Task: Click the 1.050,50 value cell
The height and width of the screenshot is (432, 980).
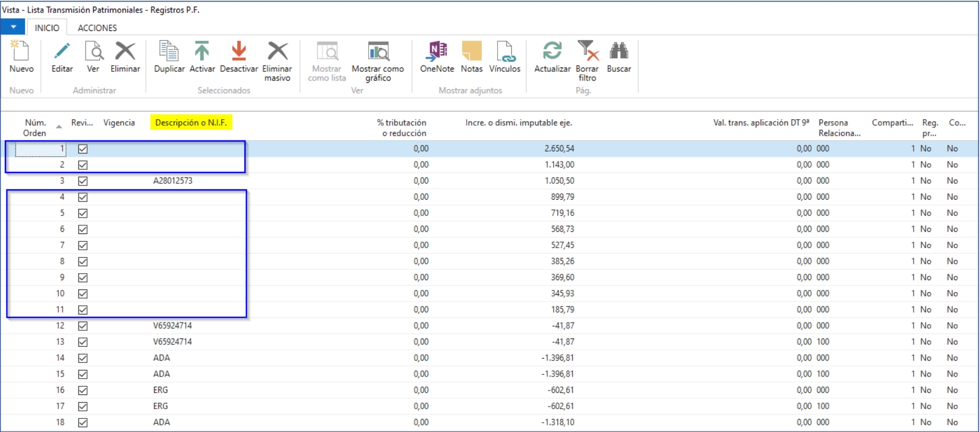Action: pyautogui.click(x=559, y=181)
